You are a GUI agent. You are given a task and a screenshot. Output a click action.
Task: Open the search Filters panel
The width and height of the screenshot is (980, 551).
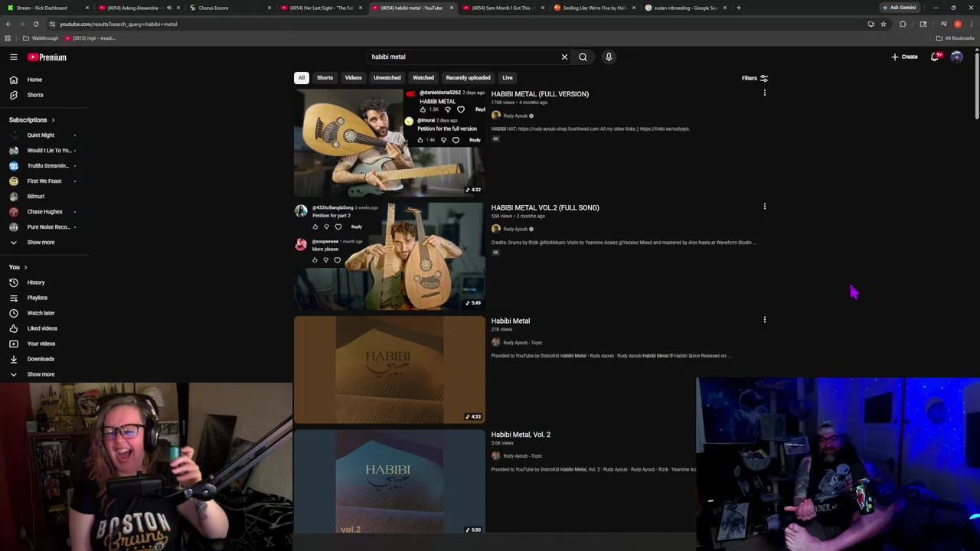click(755, 78)
